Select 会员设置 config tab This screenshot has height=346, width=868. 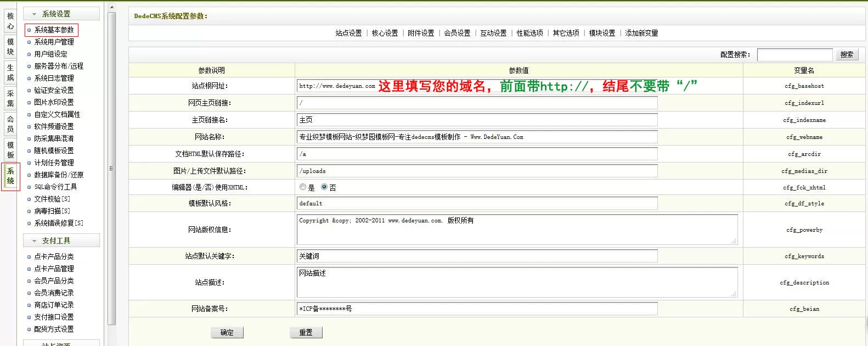pos(457,33)
